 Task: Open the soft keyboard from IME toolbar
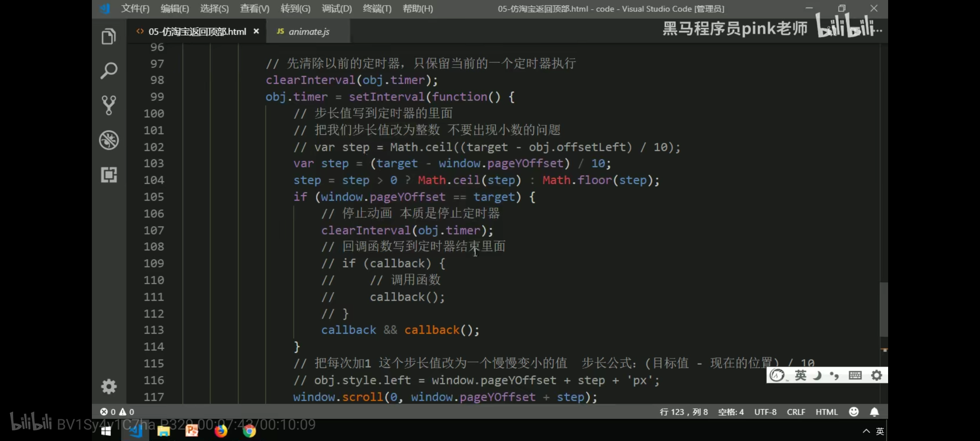[855, 375]
